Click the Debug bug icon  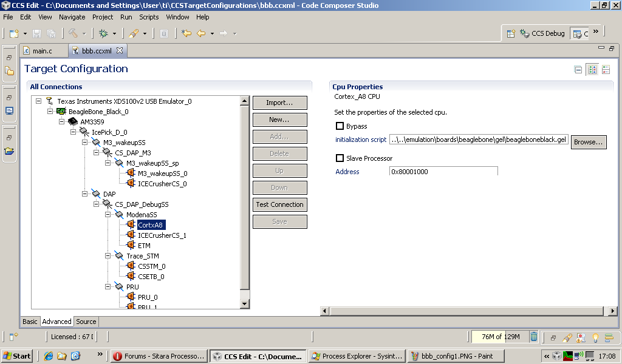click(x=103, y=33)
